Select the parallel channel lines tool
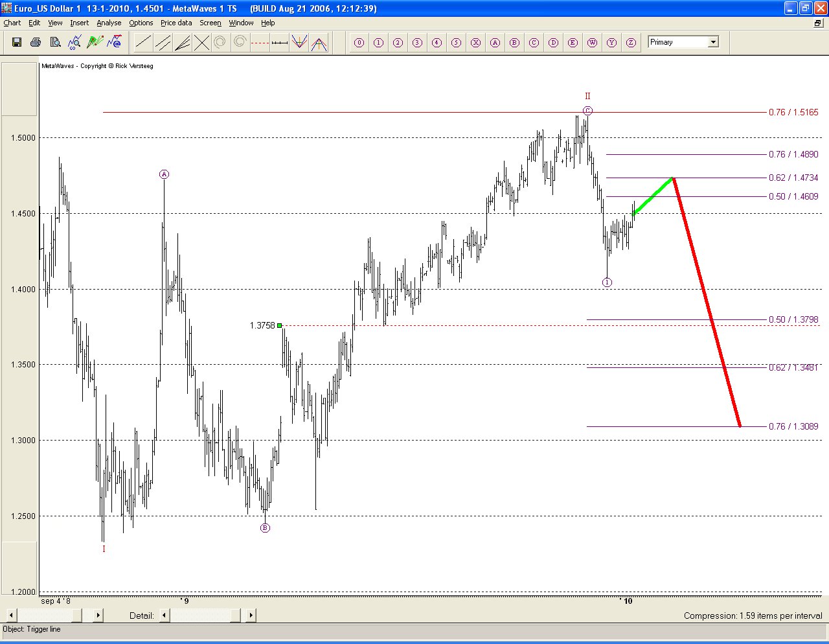The image size is (829, 644). tap(163, 43)
